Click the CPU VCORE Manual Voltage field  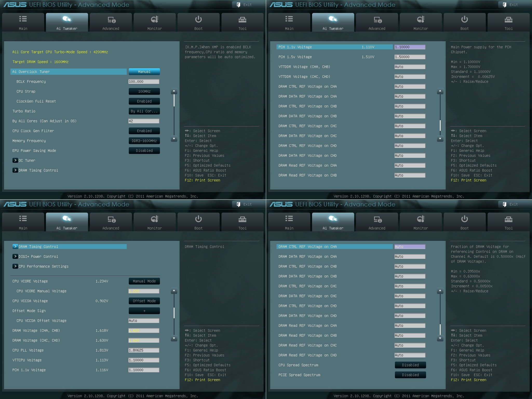pyautogui.click(x=144, y=291)
